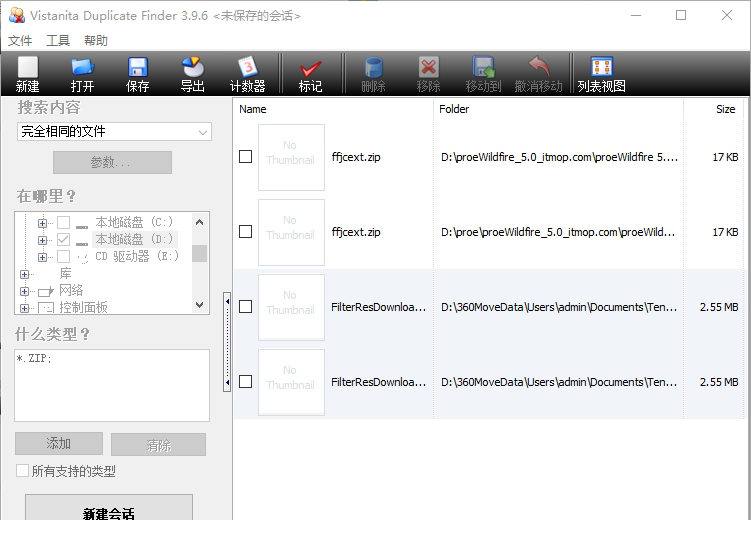751x540 pixels.
Task: Click the CD 驱动器 (E:) drive icon
Action: point(82,257)
